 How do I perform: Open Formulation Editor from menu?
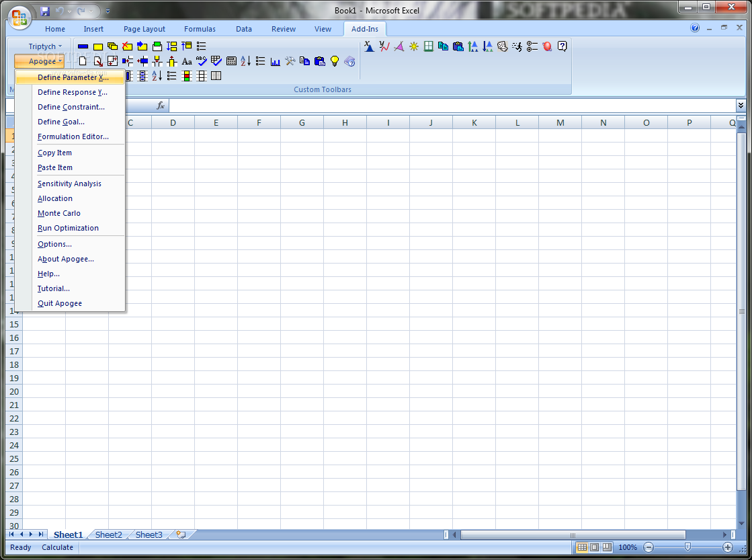tap(70, 136)
